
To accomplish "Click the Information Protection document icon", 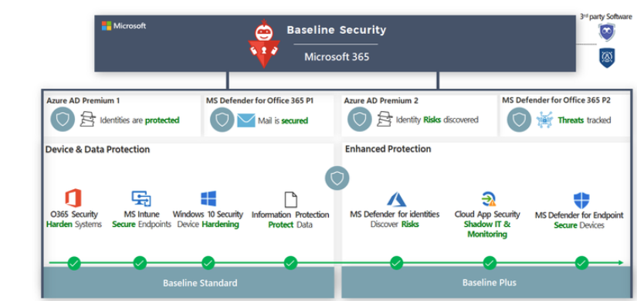I will point(290,199).
